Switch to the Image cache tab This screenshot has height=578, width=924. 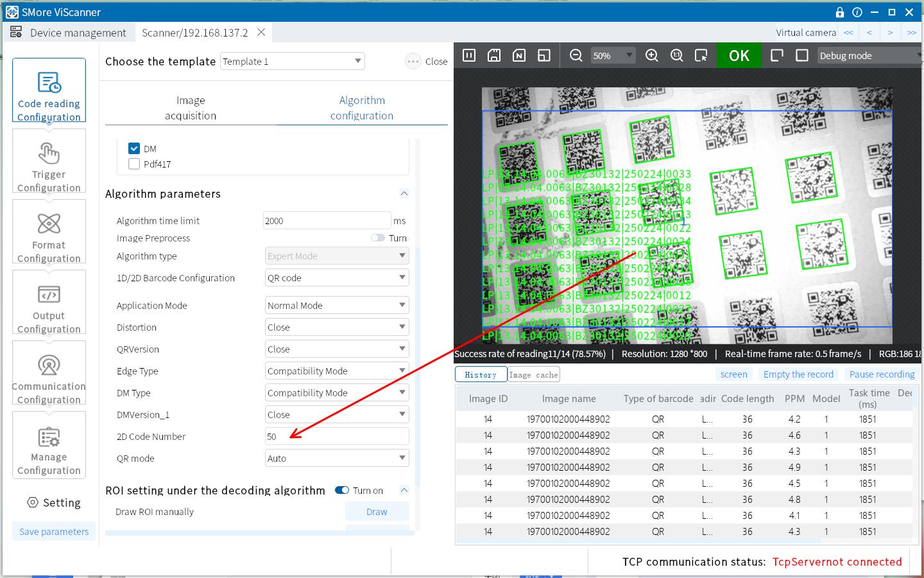pyautogui.click(x=534, y=374)
